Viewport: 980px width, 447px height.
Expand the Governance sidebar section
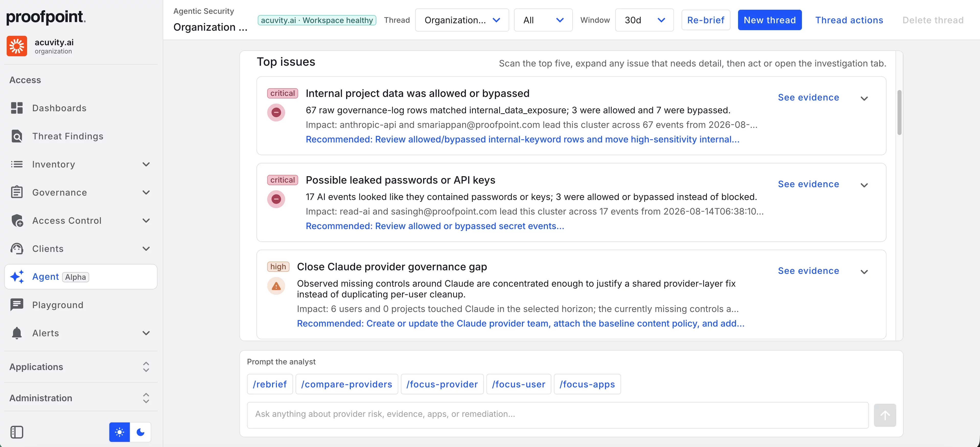pos(146,193)
